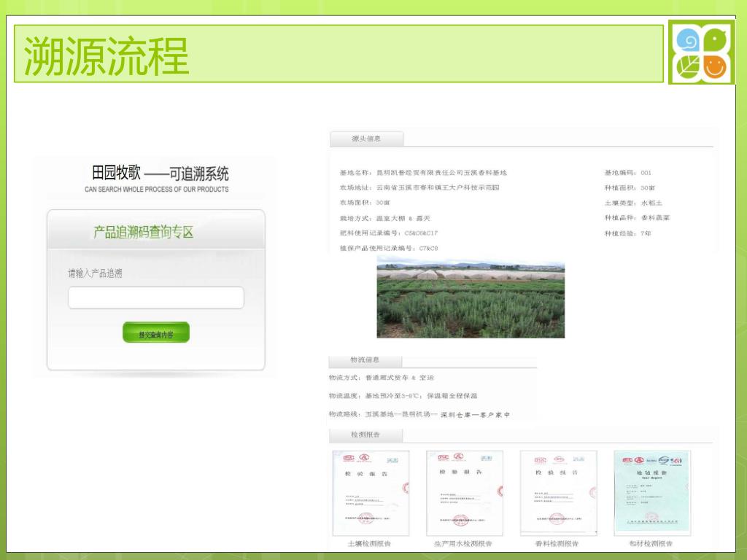747x560 pixels.
Task: Click the 产品追溯码查询专区 heading
Action: (x=144, y=233)
